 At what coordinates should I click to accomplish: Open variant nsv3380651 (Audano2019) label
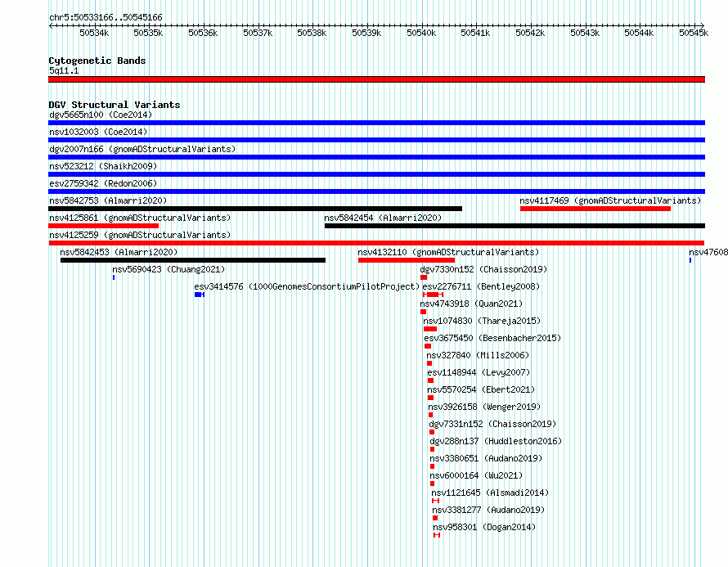486,458
